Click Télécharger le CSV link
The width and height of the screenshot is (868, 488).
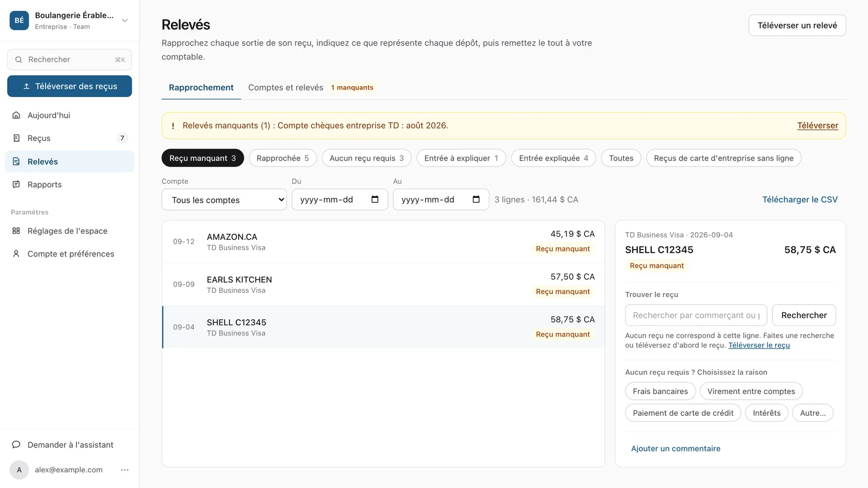point(800,200)
